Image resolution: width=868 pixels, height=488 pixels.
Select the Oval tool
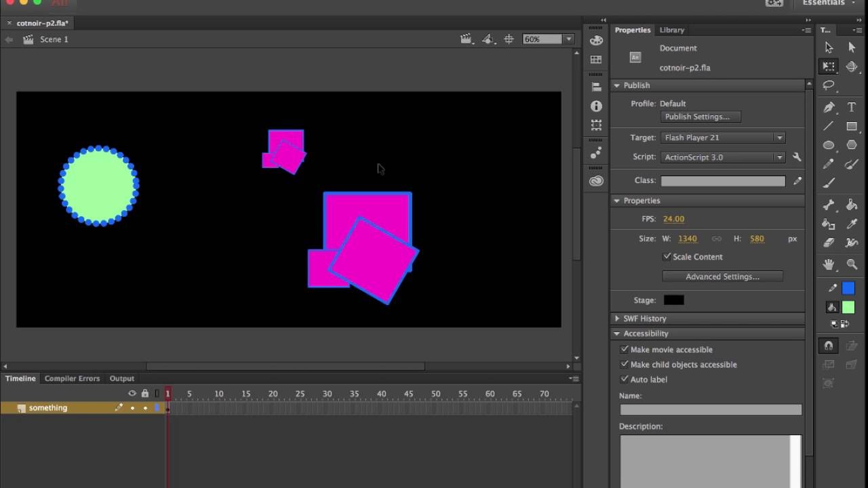(829, 145)
